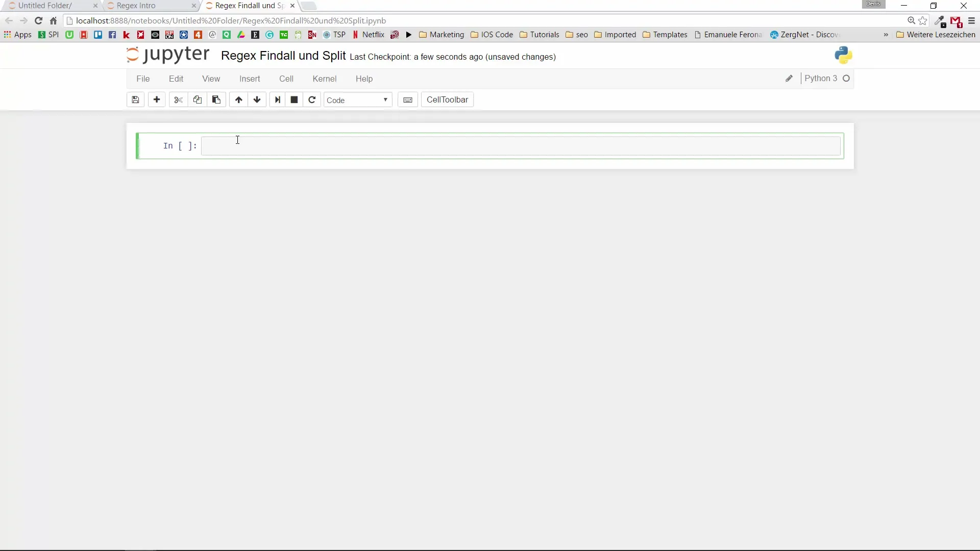Image resolution: width=980 pixels, height=551 pixels.
Task: Click the Denis profile button
Action: [x=873, y=4]
